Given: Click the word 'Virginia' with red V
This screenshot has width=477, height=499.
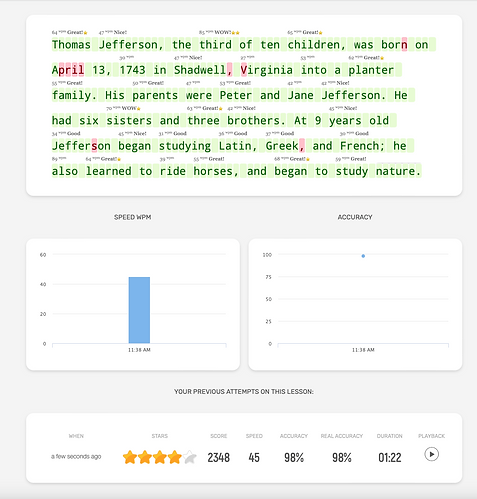Looking at the screenshot, I should pyautogui.click(x=266, y=70).
